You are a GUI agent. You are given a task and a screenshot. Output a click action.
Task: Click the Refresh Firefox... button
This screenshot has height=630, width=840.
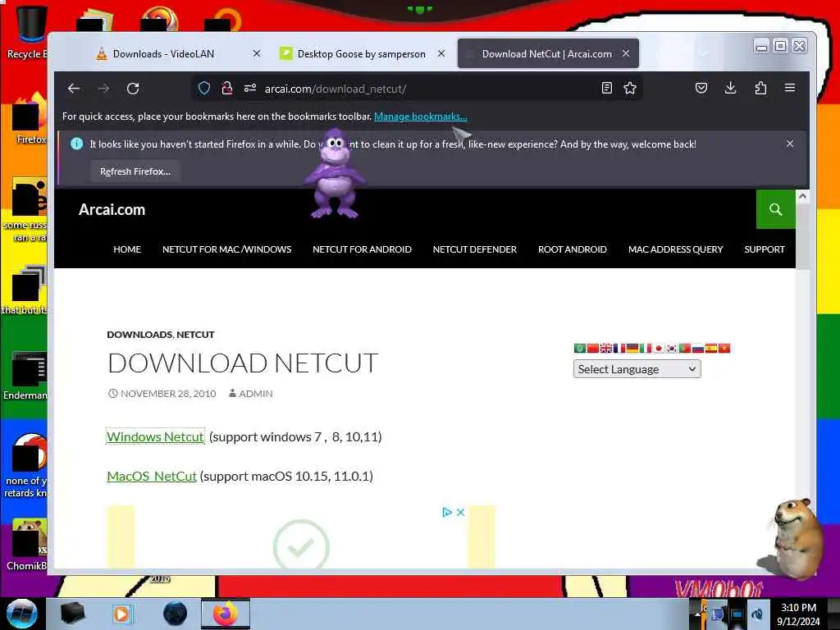(x=135, y=171)
